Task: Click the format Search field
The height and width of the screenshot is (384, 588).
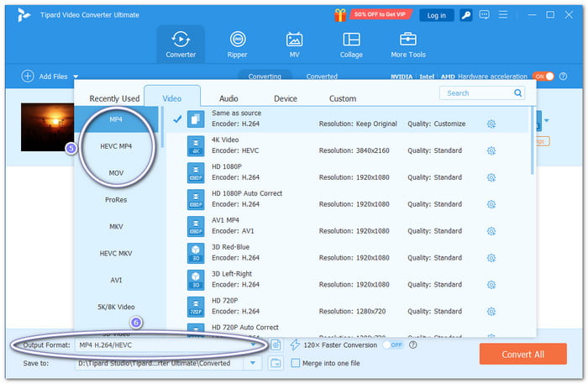Action: coord(478,93)
